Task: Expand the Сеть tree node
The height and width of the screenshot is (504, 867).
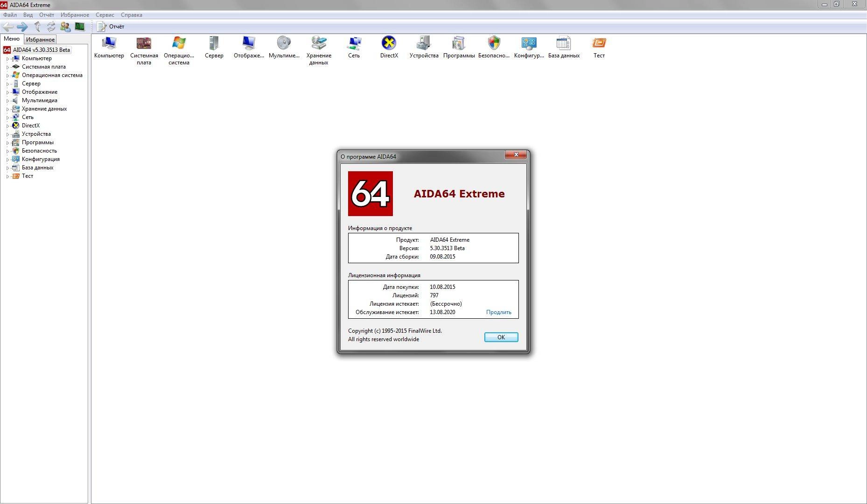Action: click(7, 118)
